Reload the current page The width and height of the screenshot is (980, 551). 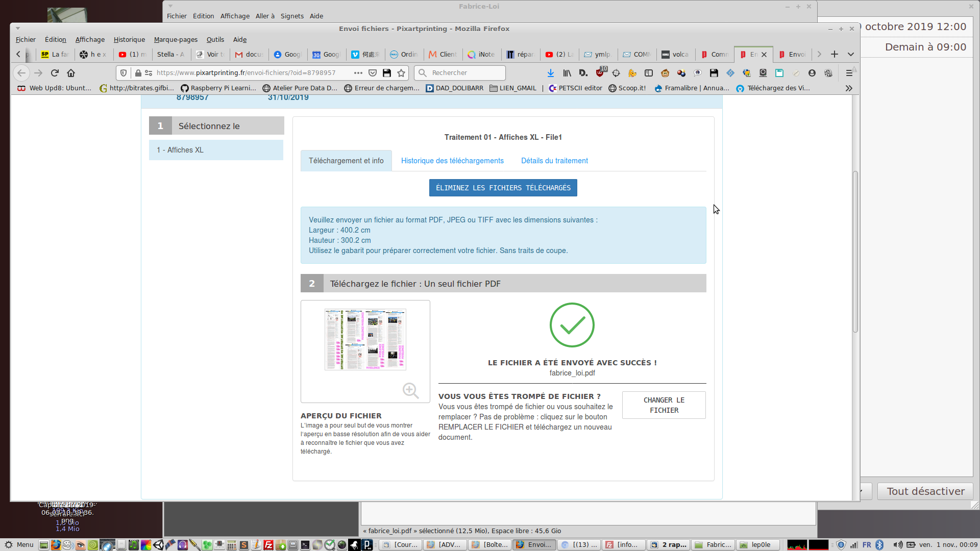pyautogui.click(x=55, y=73)
